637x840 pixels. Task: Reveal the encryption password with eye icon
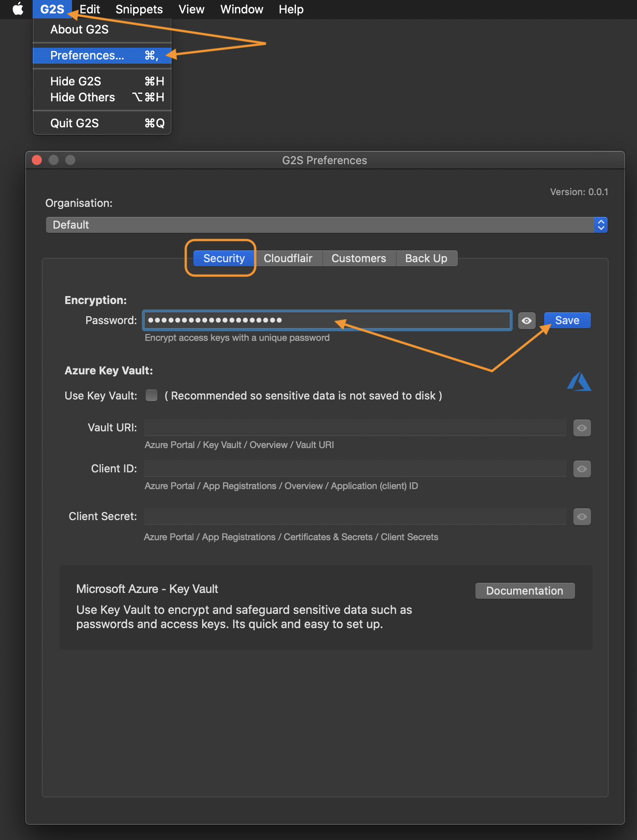(x=527, y=321)
